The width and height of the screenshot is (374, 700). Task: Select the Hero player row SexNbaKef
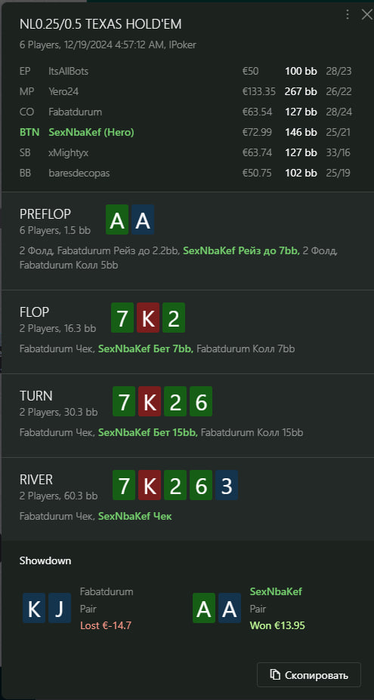pos(185,133)
